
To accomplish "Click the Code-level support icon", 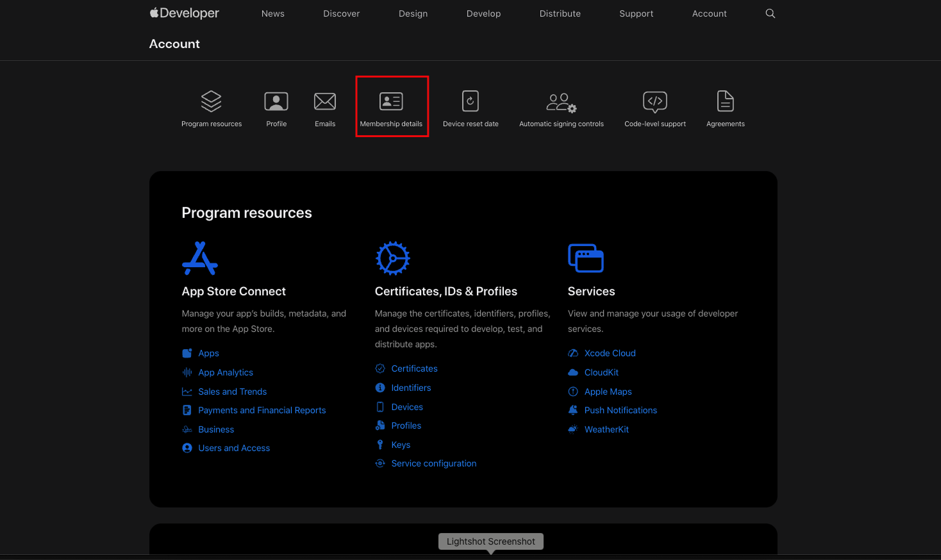I will click(x=654, y=101).
